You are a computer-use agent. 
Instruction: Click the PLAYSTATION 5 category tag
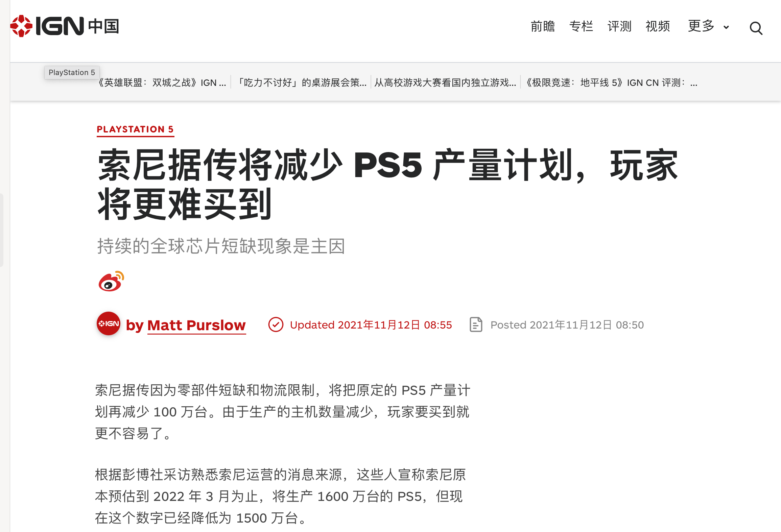pyautogui.click(x=135, y=129)
